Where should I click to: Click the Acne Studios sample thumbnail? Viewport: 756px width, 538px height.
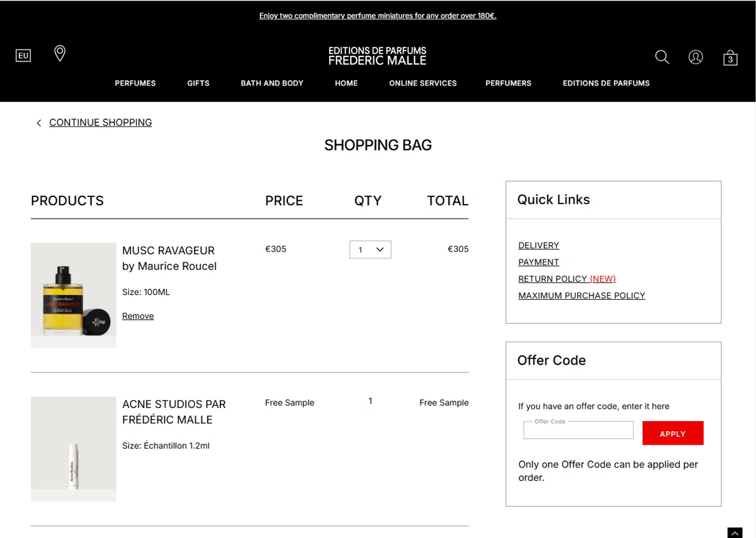pyautogui.click(x=74, y=449)
